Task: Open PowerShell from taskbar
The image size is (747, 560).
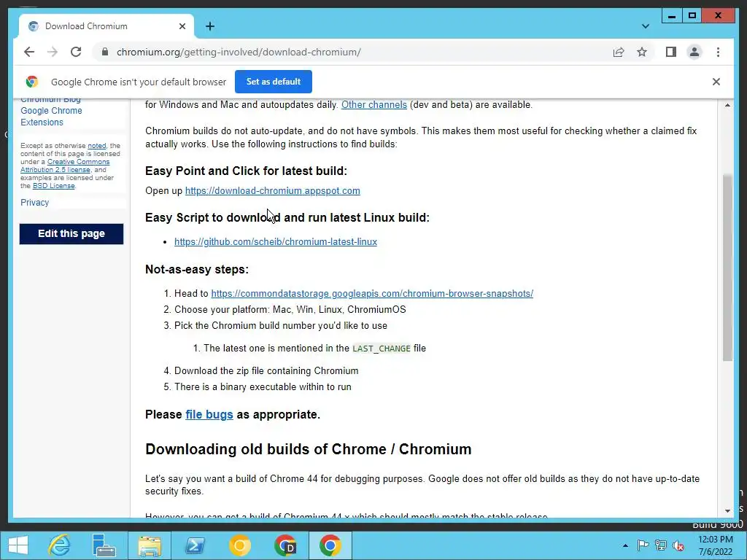Action: tap(195, 545)
